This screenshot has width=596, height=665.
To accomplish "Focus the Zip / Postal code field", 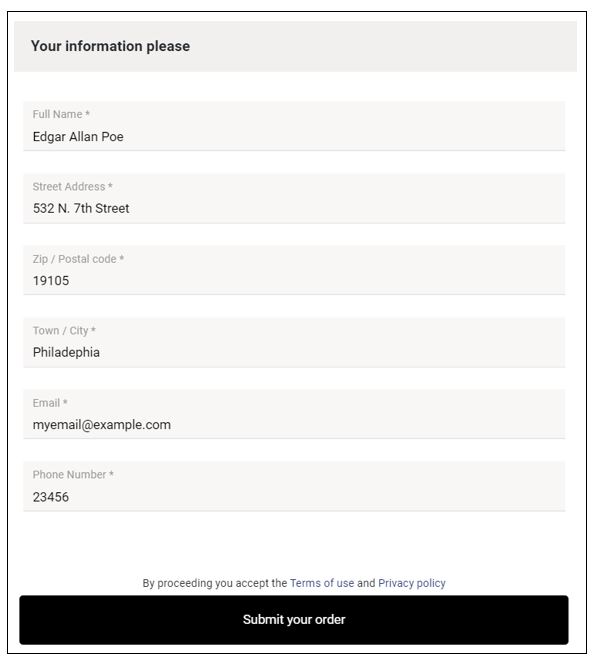I will [x=294, y=270].
